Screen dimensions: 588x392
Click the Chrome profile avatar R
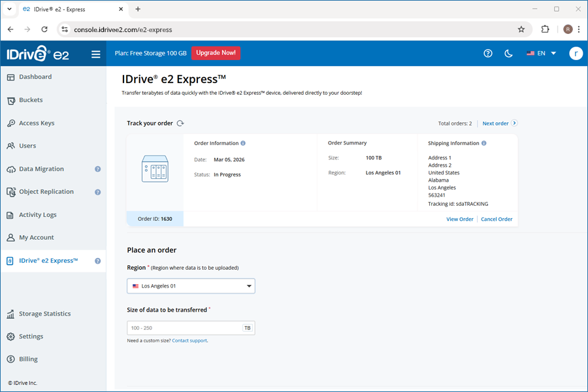coord(568,29)
